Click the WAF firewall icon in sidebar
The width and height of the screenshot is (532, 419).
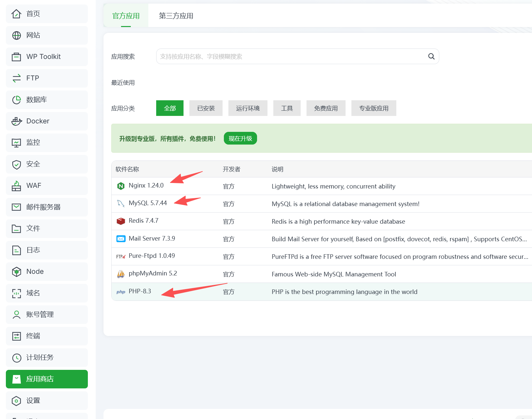(x=17, y=186)
